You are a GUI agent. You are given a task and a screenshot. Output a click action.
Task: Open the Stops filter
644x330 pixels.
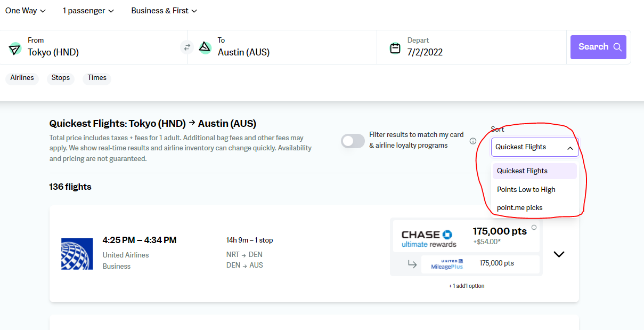coord(61,78)
